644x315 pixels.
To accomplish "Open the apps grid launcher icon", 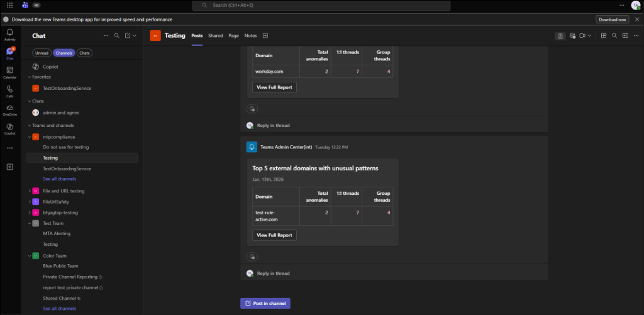I will click(9, 5).
